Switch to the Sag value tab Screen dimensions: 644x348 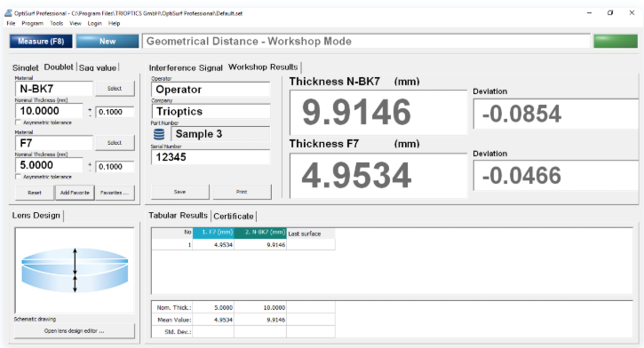(98, 67)
